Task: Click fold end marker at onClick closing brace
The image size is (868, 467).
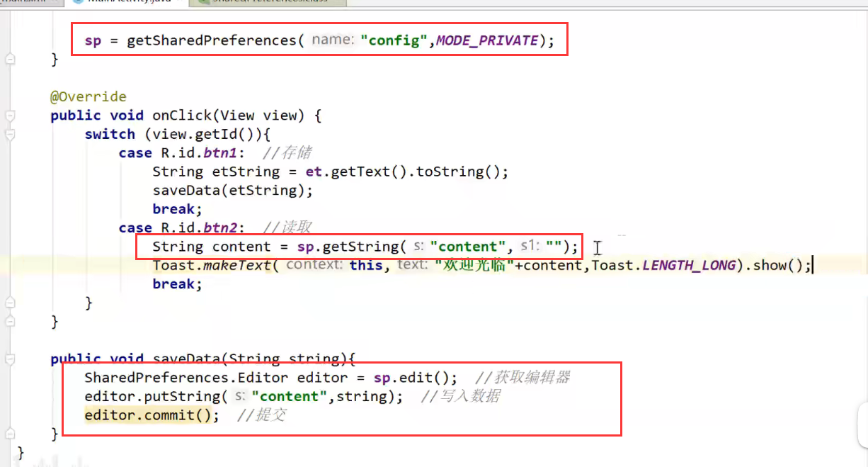Action: tap(9, 322)
